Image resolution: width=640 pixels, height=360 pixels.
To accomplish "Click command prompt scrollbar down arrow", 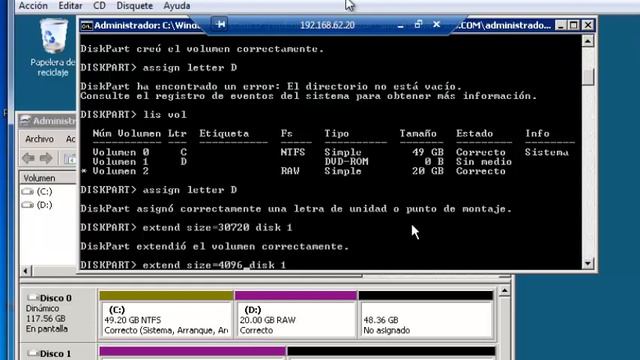I will pos(588,263).
